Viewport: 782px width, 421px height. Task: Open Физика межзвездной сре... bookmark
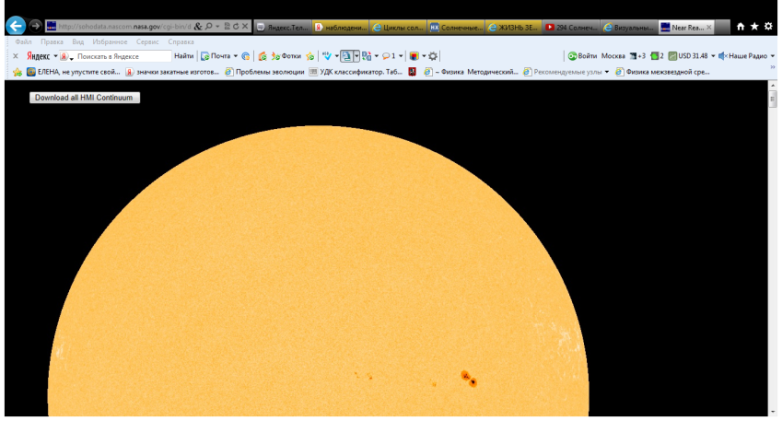662,72
